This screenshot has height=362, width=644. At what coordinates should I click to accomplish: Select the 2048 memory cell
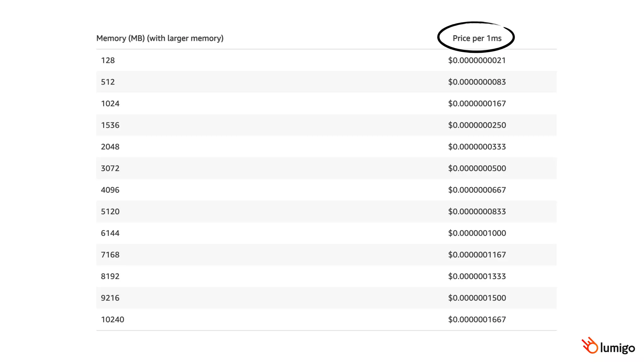click(110, 147)
